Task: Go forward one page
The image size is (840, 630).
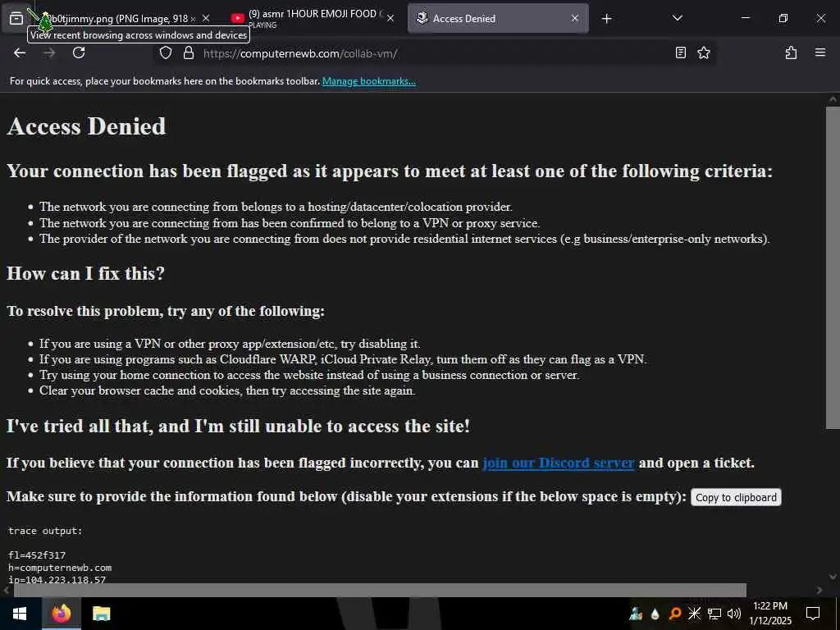Action: pyautogui.click(x=49, y=53)
